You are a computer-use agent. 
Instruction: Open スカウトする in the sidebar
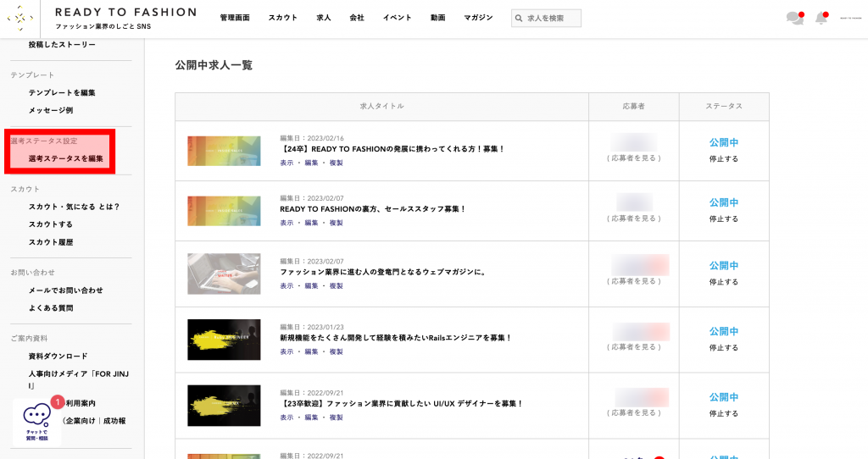point(51,224)
